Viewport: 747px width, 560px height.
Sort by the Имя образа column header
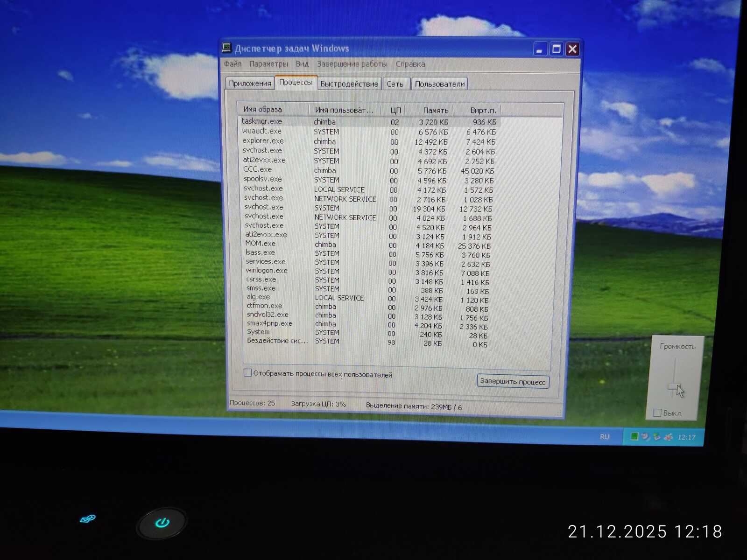click(x=274, y=109)
